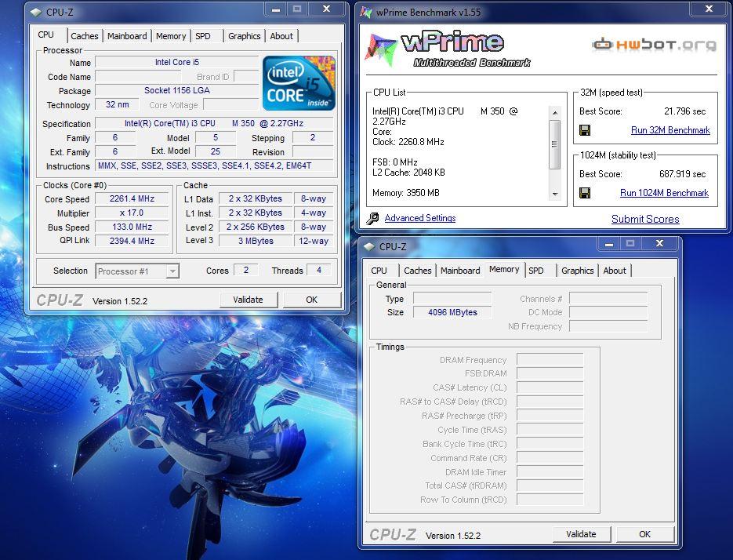The height and width of the screenshot is (560, 733).
Task: Click Memory: 3950 MB in CPU List
Action: tap(406, 193)
